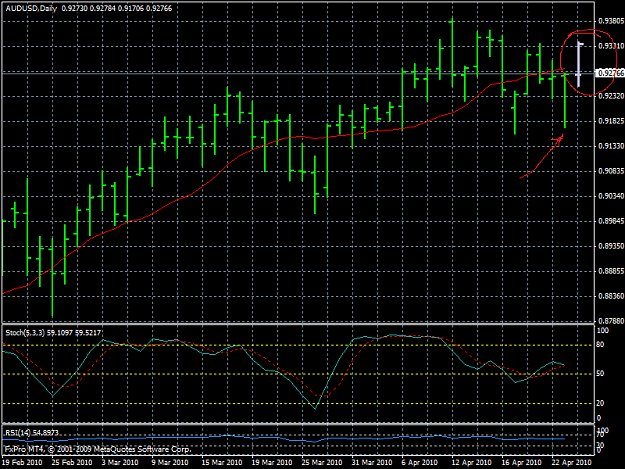Click the 0.91825 price scale value

611,121
